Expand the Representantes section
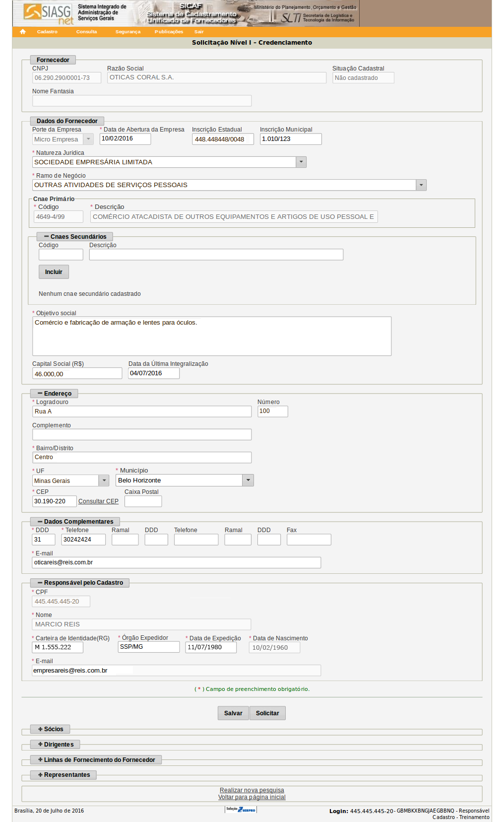This screenshot has width=504, height=822. [x=64, y=775]
